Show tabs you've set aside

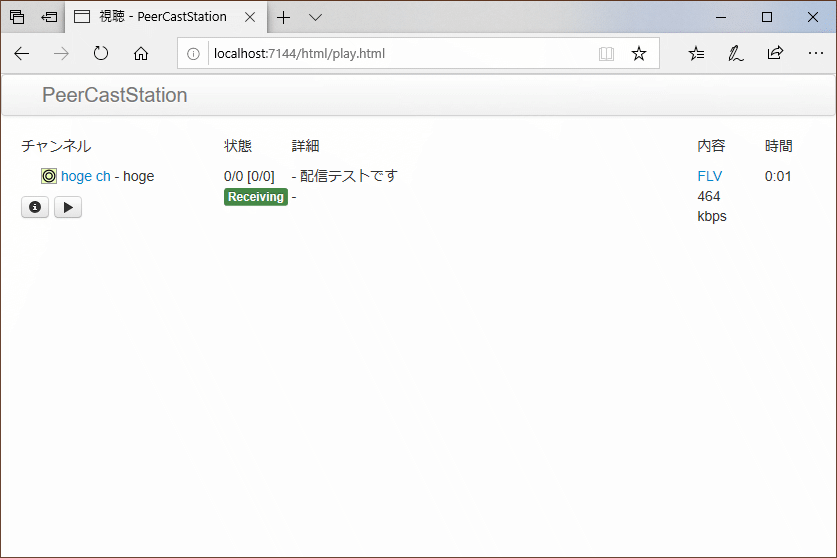pos(17,17)
